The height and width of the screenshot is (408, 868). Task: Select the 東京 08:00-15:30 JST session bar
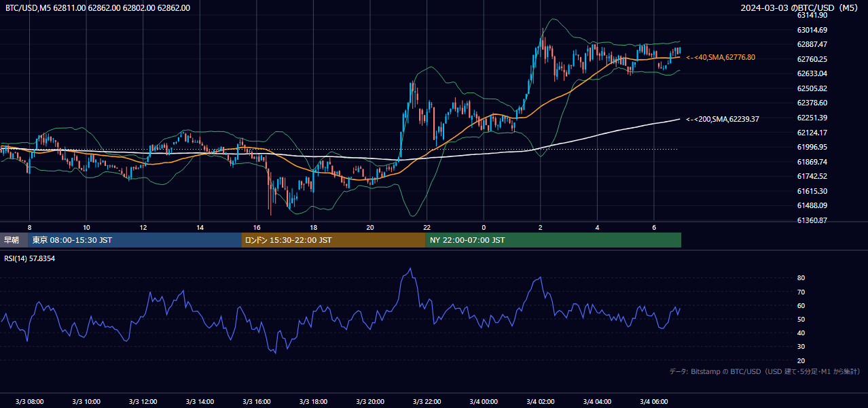134,240
